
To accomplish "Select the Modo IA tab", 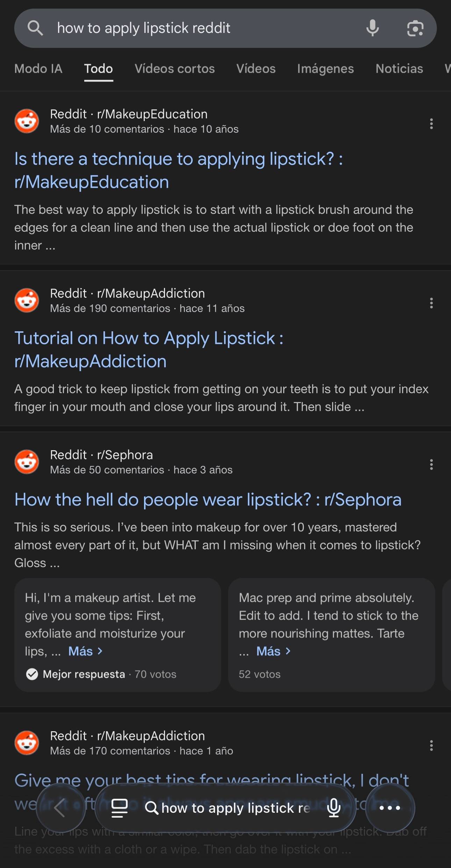I will point(38,69).
